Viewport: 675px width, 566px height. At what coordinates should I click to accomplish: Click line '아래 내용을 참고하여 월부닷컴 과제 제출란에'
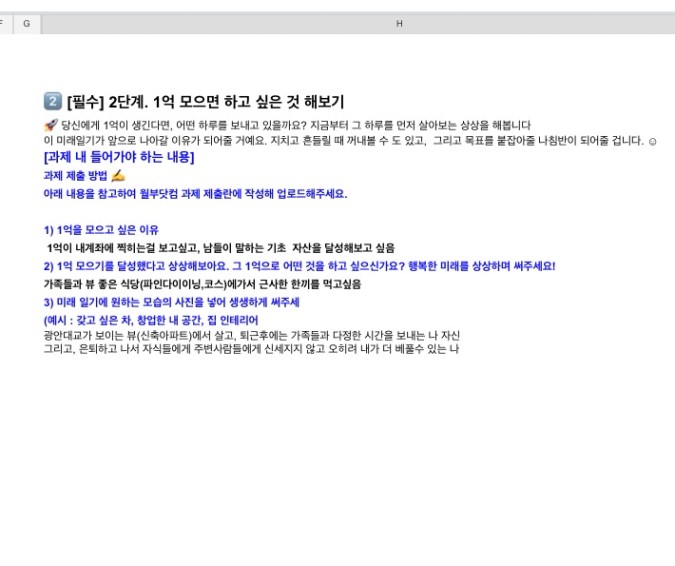(x=195, y=194)
